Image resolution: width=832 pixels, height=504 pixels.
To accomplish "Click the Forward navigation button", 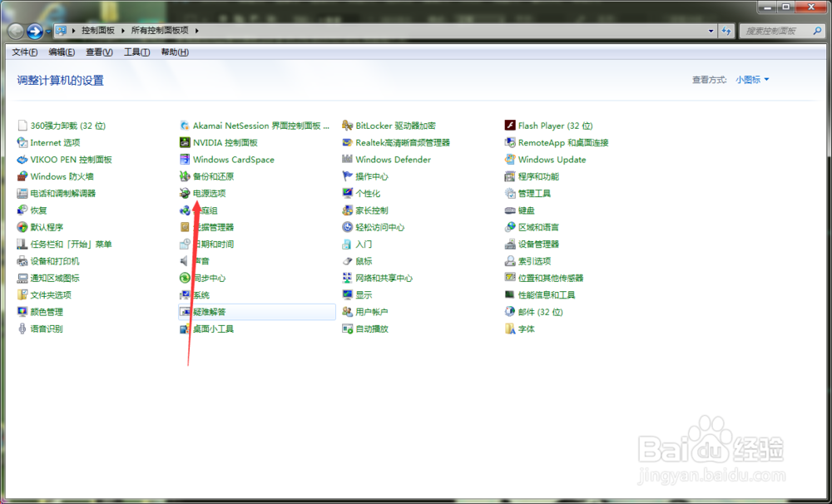I will click(x=35, y=32).
